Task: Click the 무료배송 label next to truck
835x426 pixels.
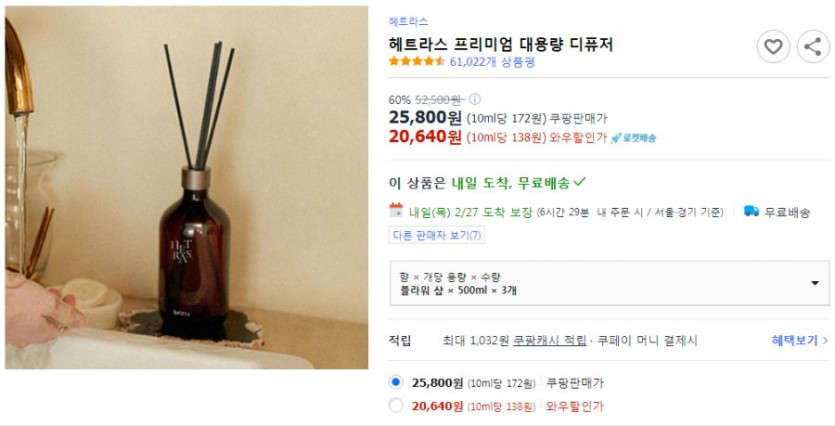Action: (787, 212)
